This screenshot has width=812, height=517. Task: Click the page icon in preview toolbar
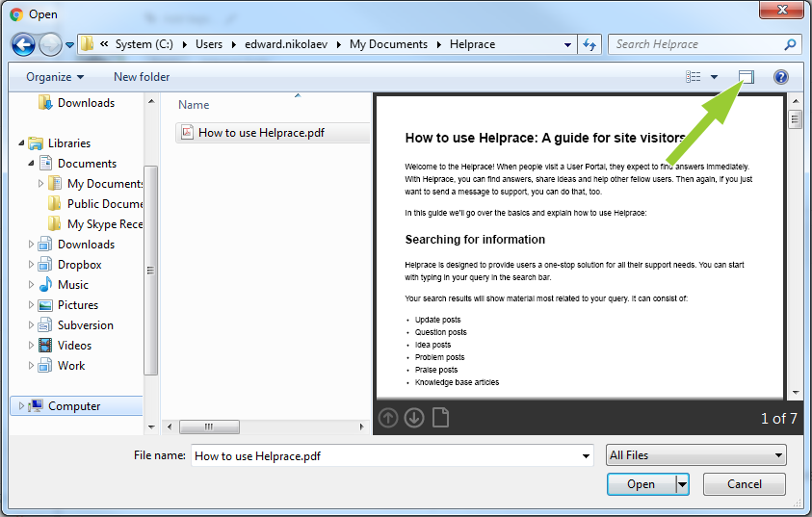[440, 418]
